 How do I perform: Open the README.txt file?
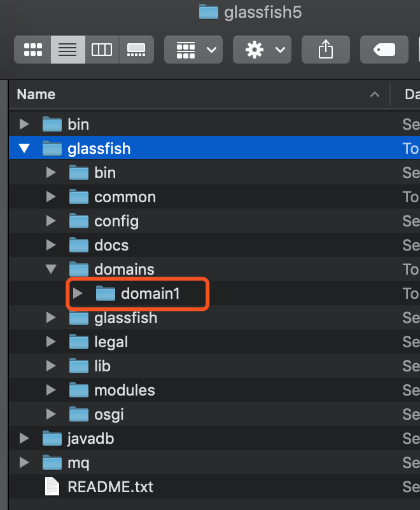click(x=110, y=486)
